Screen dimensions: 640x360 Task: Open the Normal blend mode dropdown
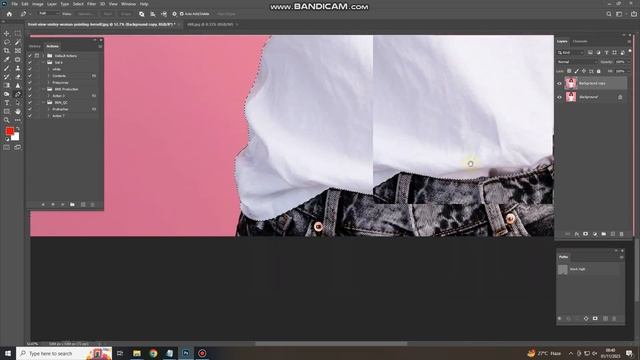pos(576,62)
